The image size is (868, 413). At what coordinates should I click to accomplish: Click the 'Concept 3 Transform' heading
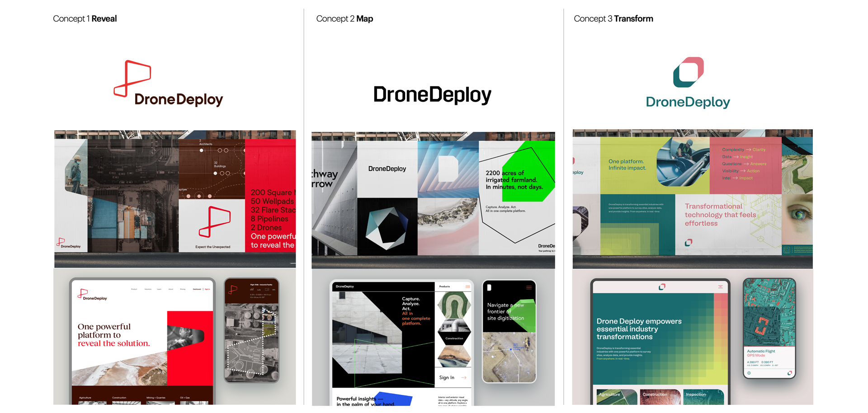[613, 19]
